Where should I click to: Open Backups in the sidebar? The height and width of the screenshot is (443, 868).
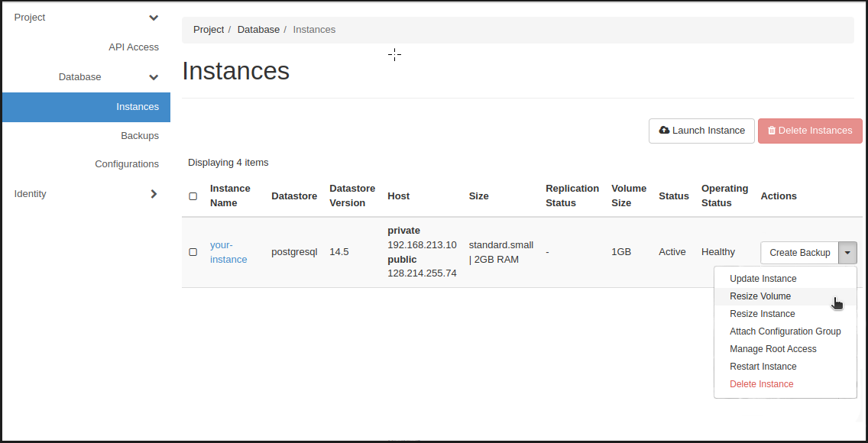point(139,136)
